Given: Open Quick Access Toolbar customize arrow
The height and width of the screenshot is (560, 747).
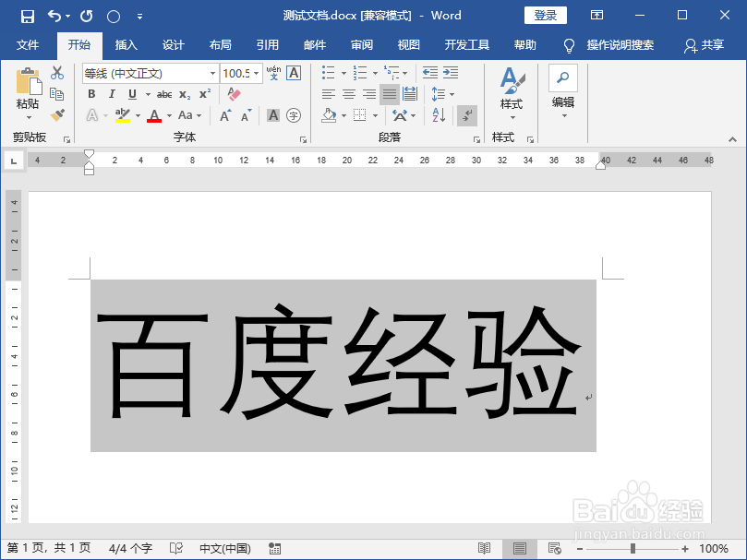Looking at the screenshot, I should (139, 17).
